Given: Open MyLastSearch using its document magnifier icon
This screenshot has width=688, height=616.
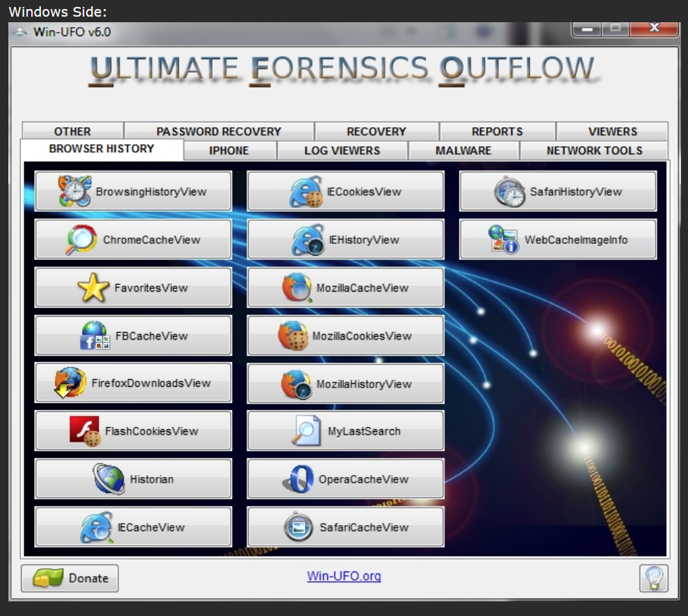Looking at the screenshot, I should 306,431.
